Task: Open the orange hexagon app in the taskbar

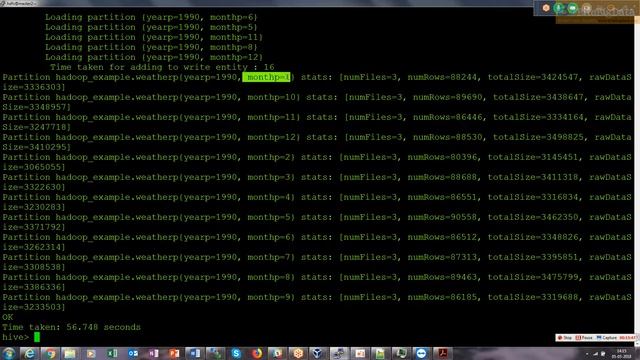Action: 299,353
